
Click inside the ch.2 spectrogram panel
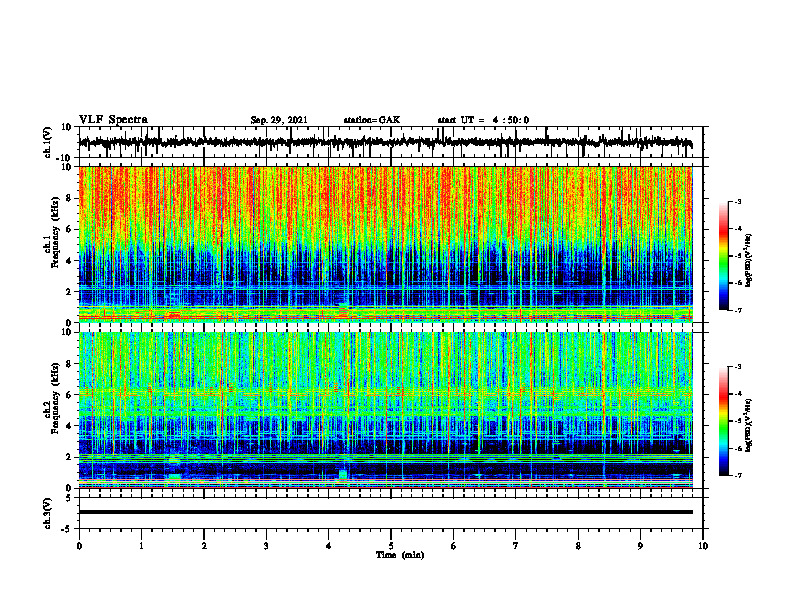click(386, 410)
